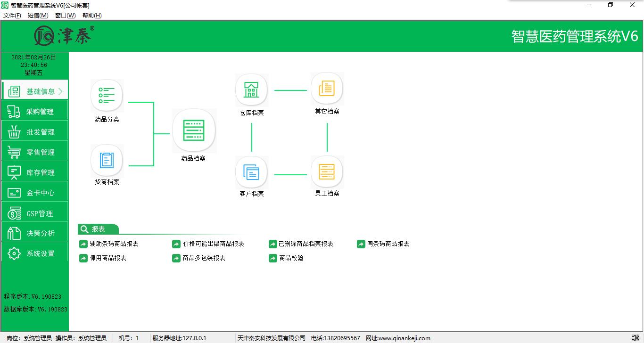644x343 pixels.
Task: Open the 文件(F) menu
Action: point(12,16)
